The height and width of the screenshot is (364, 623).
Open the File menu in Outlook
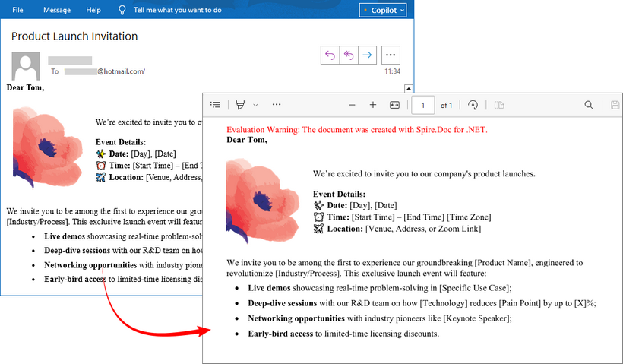[x=17, y=10]
